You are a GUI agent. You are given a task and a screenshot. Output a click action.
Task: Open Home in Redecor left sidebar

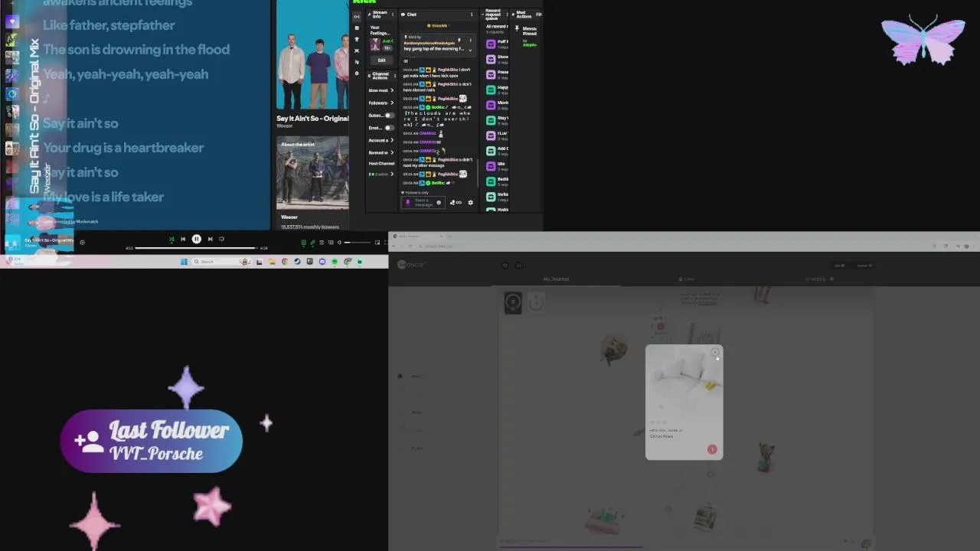[x=410, y=376]
